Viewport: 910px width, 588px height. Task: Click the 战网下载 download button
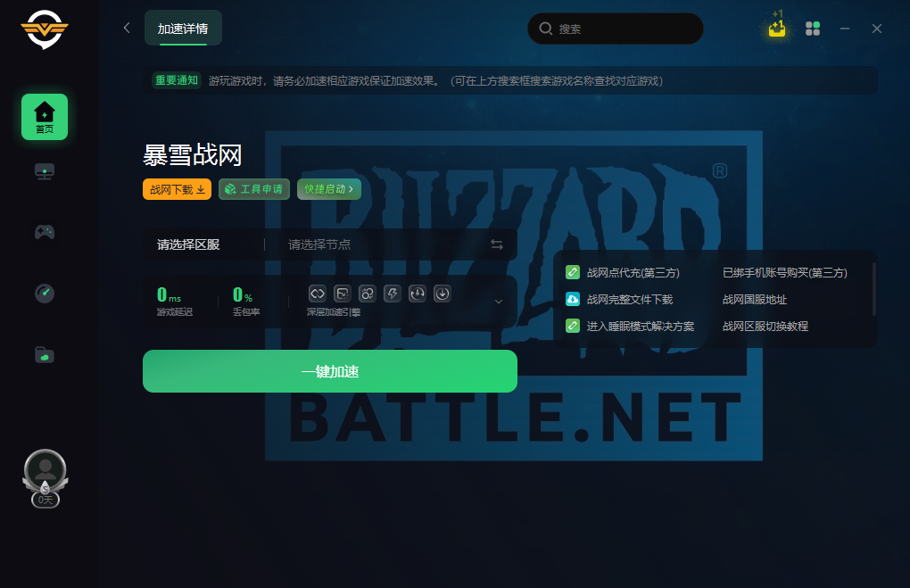click(177, 189)
